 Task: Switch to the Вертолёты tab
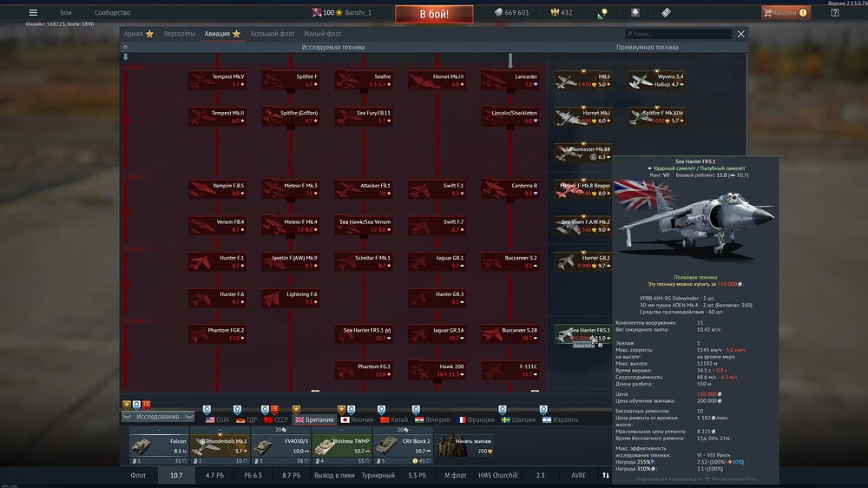tap(179, 34)
